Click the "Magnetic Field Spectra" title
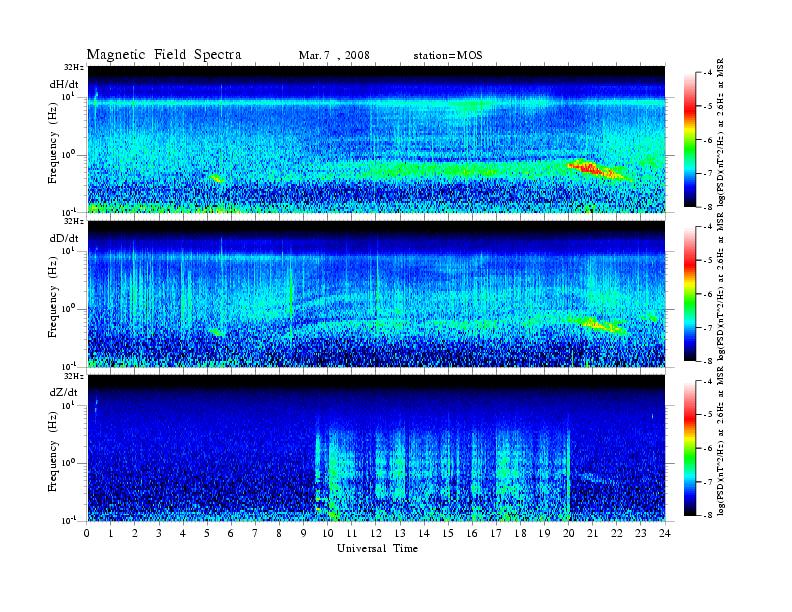792x612 pixels. click(164, 55)
